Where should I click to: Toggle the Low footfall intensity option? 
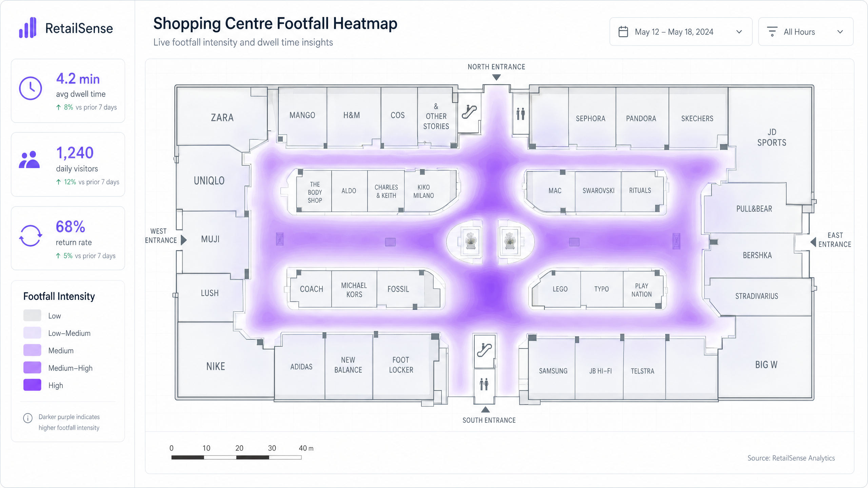point(32,315)
